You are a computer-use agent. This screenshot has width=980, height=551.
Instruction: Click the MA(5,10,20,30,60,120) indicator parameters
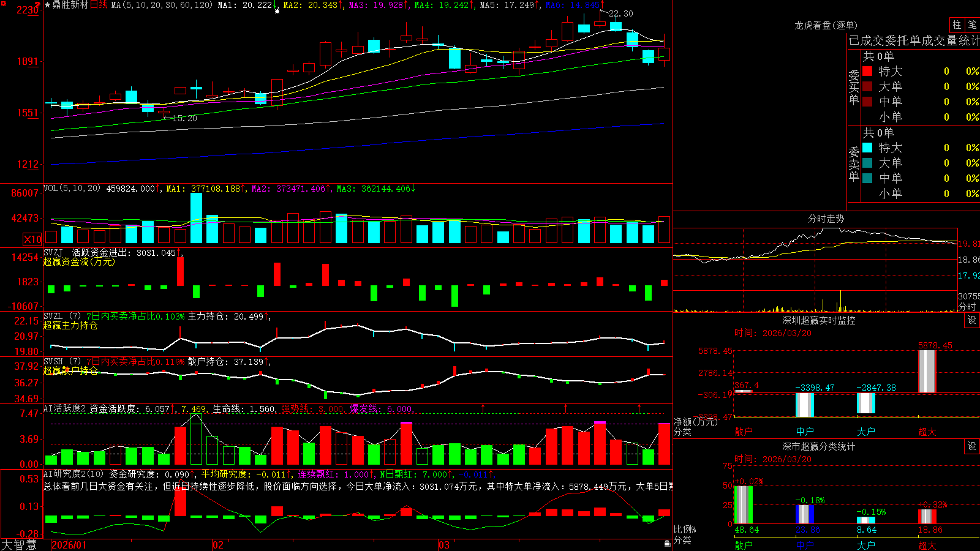pyautogui.click(x=162, y=5)
